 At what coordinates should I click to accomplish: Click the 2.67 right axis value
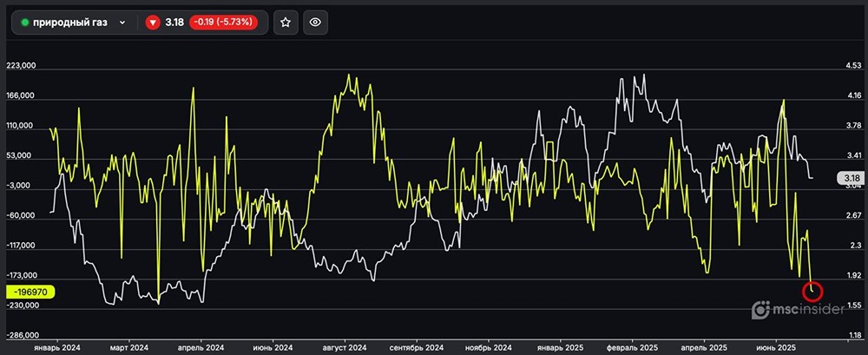pyautogui.click(x=853, y=215)
